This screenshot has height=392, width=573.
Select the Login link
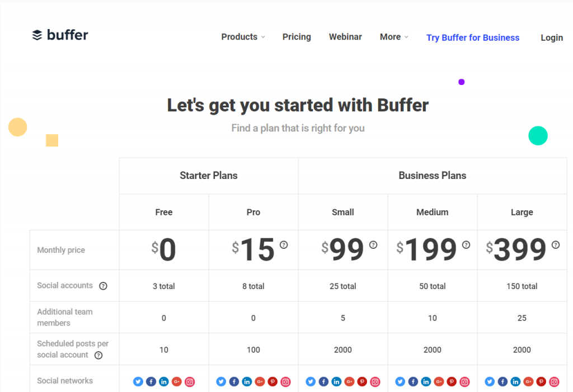click(552, 37)
